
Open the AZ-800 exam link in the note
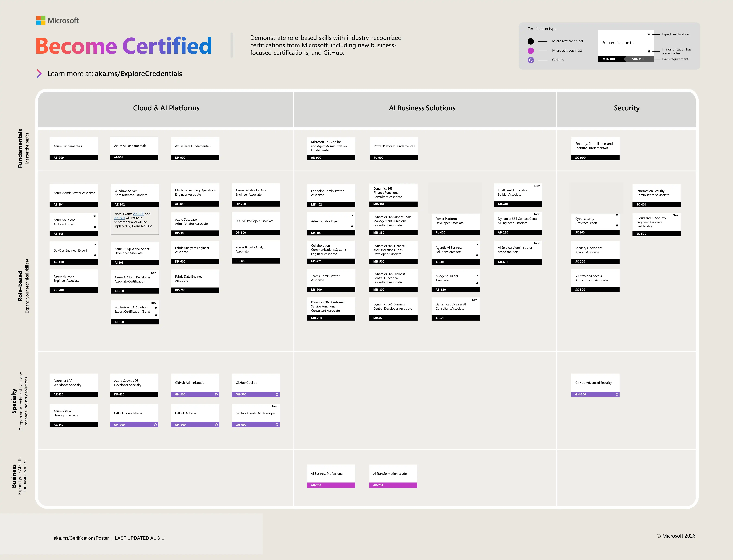click(x=139, y=214)
